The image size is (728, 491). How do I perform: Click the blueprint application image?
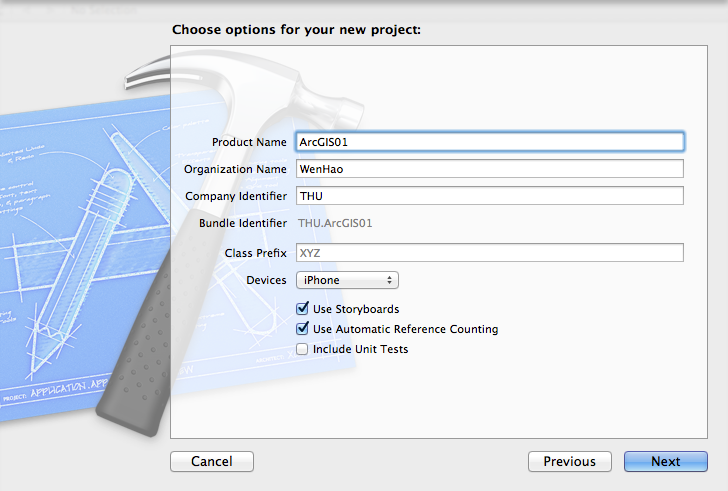(x=60, y=250)
